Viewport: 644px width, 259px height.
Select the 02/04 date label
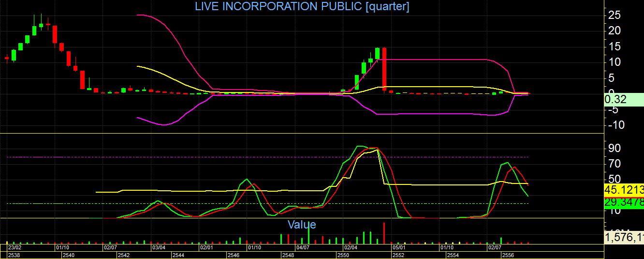pyautogui.click(x=351, y=247)
